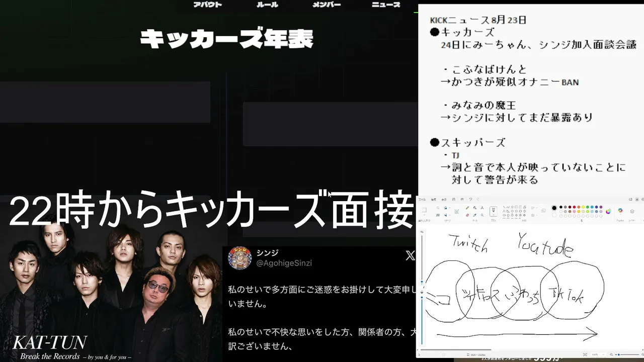This screenshot has height=362, width=644.
Task: Click the →かつきが疑似オナニーBAN line
Action: click(510, 81)
